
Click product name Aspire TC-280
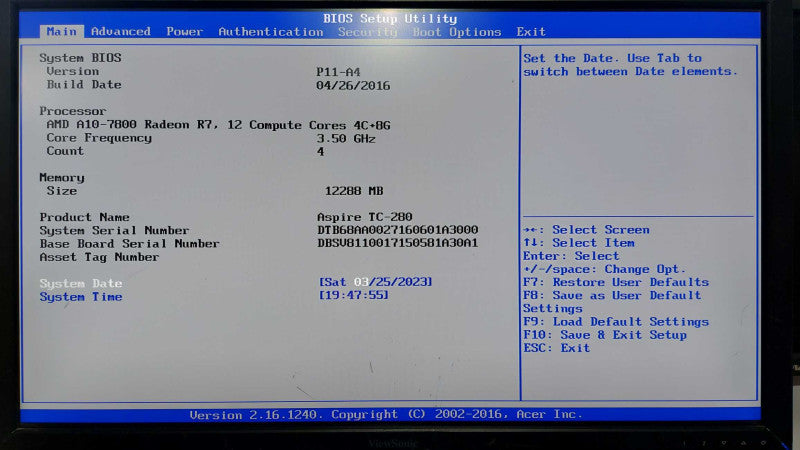click(365, 217)
